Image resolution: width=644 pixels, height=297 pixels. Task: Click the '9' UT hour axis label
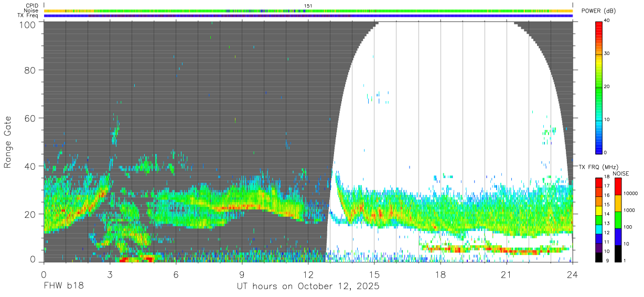click(x=242, y=274)
